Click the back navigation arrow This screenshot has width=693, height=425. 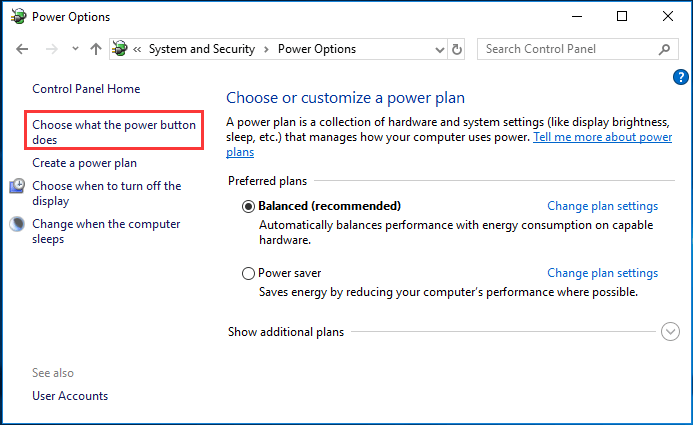point(22,49)
